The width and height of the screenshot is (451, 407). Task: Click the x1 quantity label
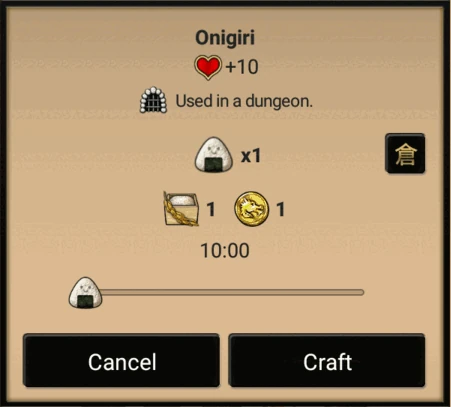251,156
